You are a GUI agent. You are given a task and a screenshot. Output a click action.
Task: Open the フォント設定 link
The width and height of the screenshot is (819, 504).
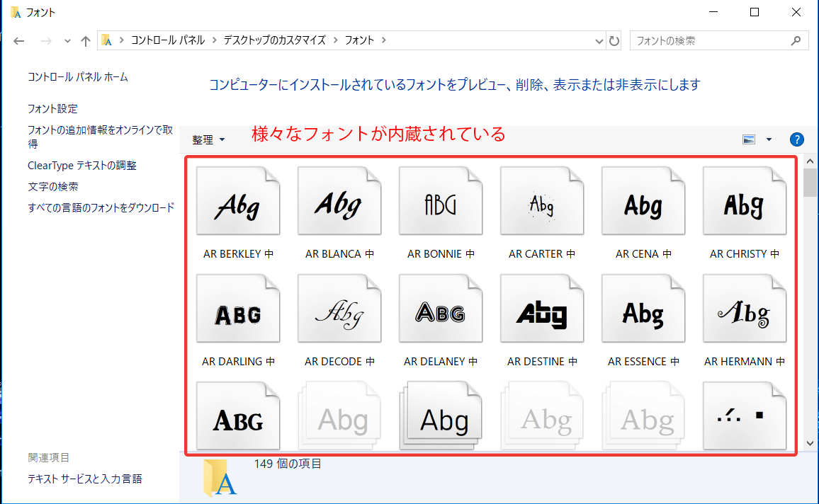coord(52,109)
